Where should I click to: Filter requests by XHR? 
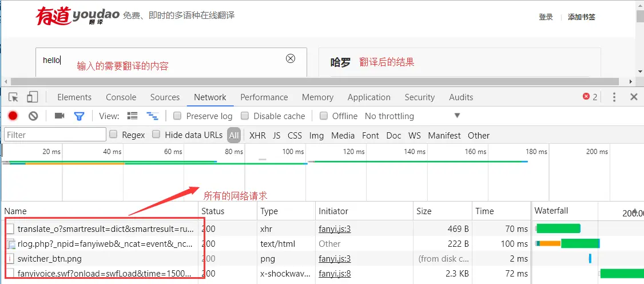click(x=257, y=136)
